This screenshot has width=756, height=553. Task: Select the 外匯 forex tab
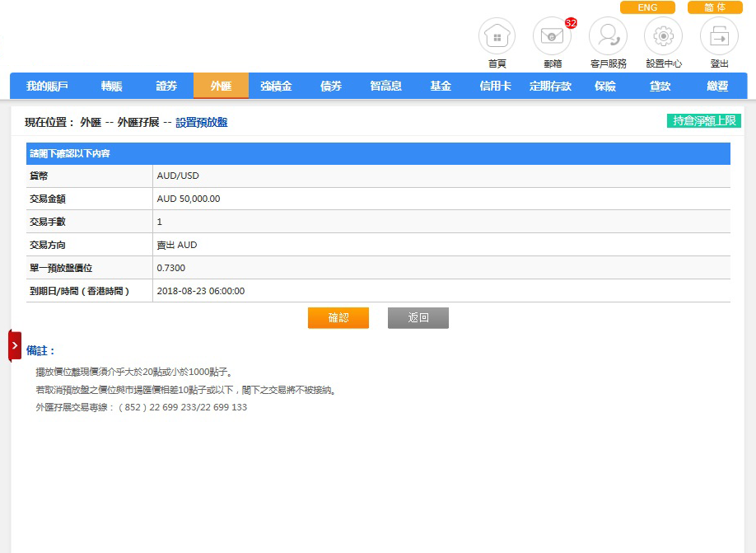click(x=221, y=86)
